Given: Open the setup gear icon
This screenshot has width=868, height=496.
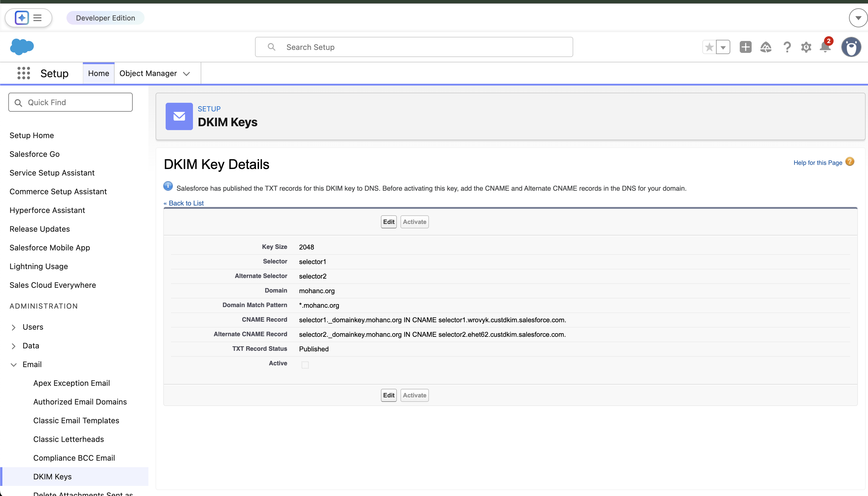Looking at the screenshot, I should [x=806, y=47].
